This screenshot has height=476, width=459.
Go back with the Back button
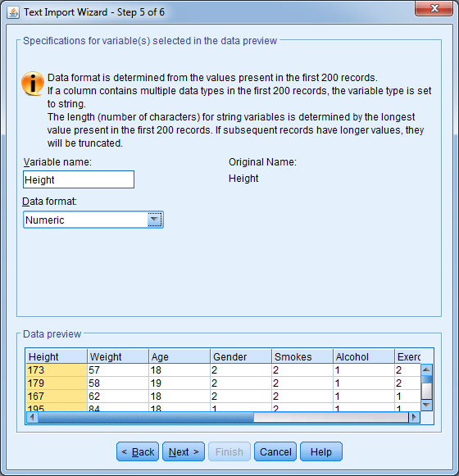(x=138, y=451)
